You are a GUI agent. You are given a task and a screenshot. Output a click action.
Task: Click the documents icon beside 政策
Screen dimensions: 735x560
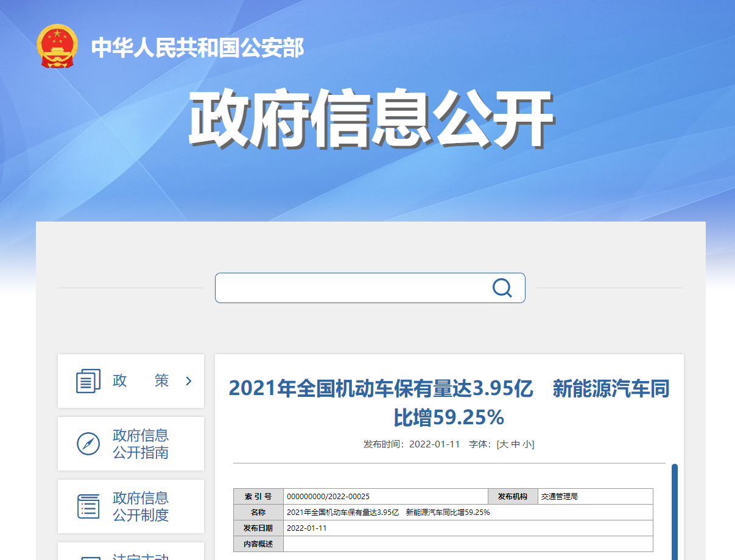coord(86,381)
